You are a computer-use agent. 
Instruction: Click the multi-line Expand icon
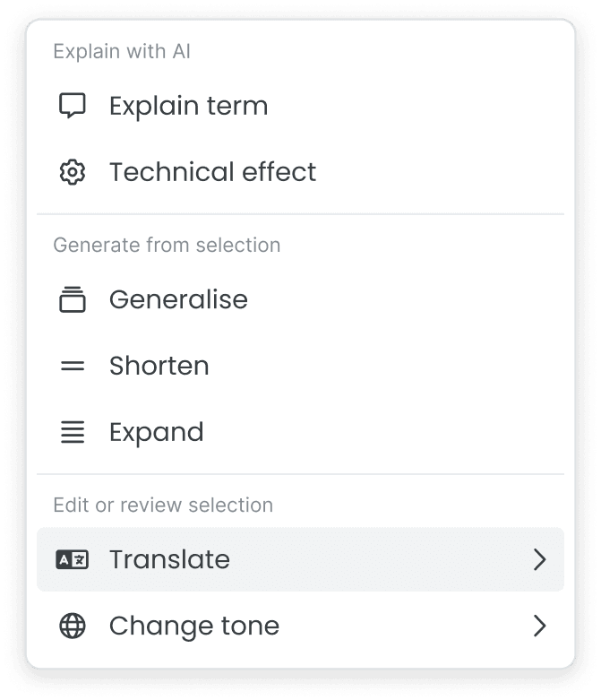(x=72, y=432)
